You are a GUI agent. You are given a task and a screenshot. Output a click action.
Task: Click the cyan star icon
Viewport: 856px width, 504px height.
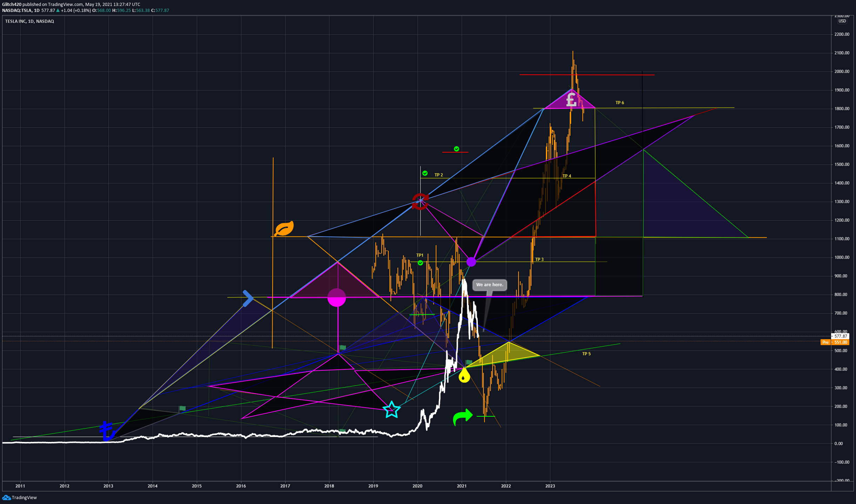392,410
